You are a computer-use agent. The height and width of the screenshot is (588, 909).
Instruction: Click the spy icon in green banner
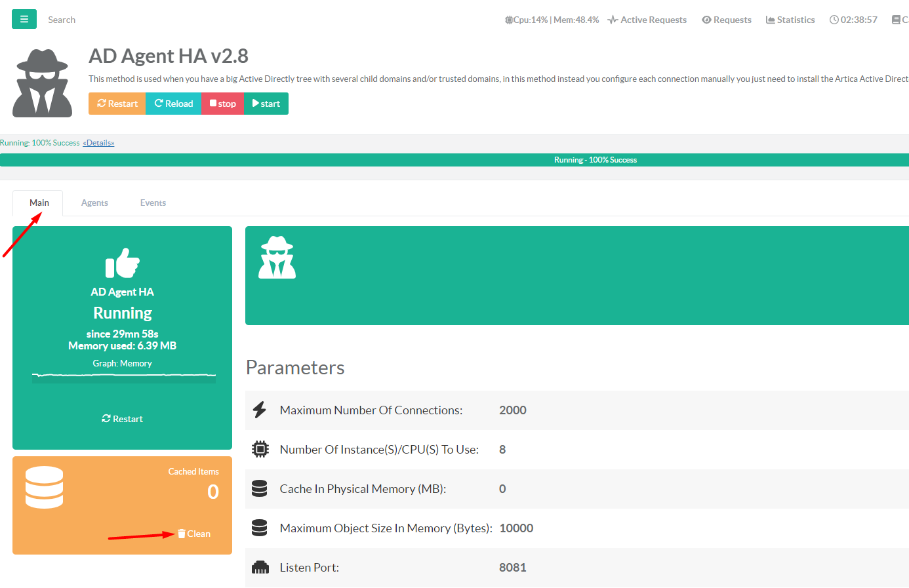point(277,258)
